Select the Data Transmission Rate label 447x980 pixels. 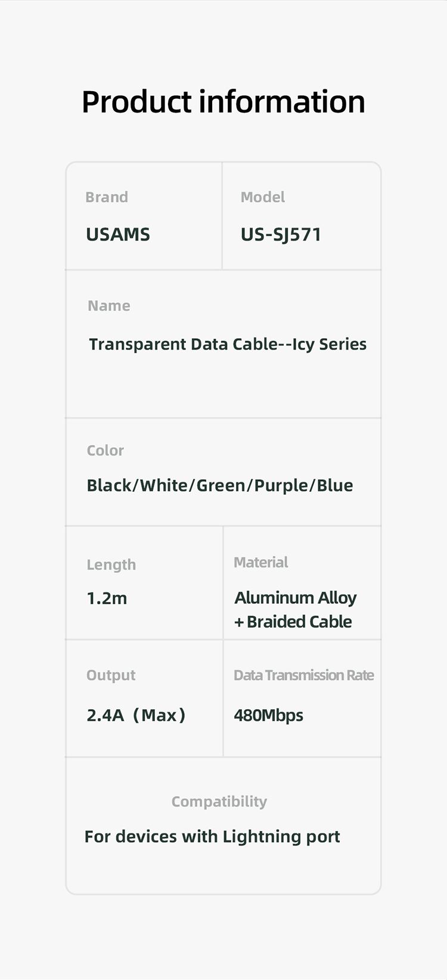304,675
